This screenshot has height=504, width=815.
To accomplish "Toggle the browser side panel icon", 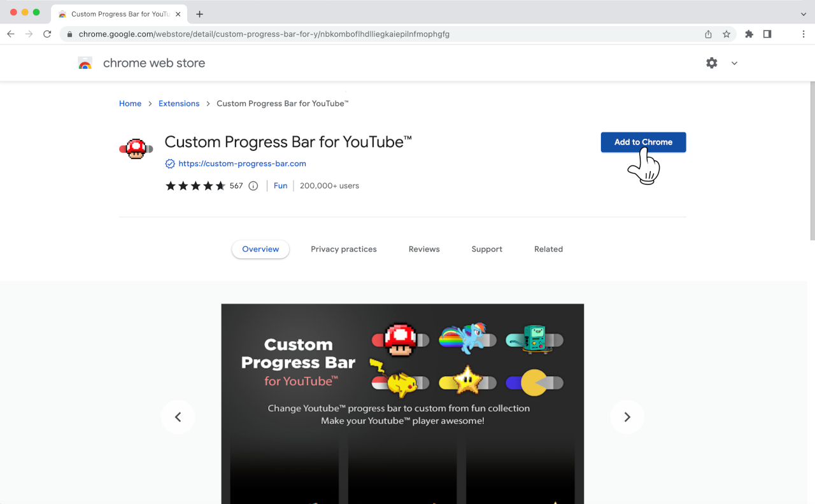I will click(x=767, y=34).
